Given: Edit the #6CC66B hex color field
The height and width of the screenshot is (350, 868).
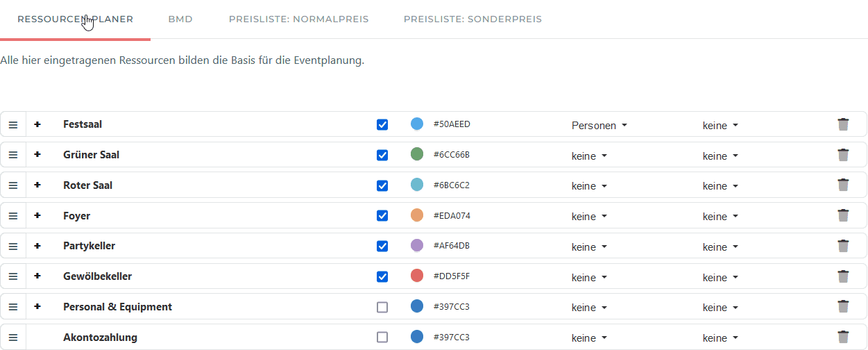Looking at the screenshot, I should pos(452,154).
